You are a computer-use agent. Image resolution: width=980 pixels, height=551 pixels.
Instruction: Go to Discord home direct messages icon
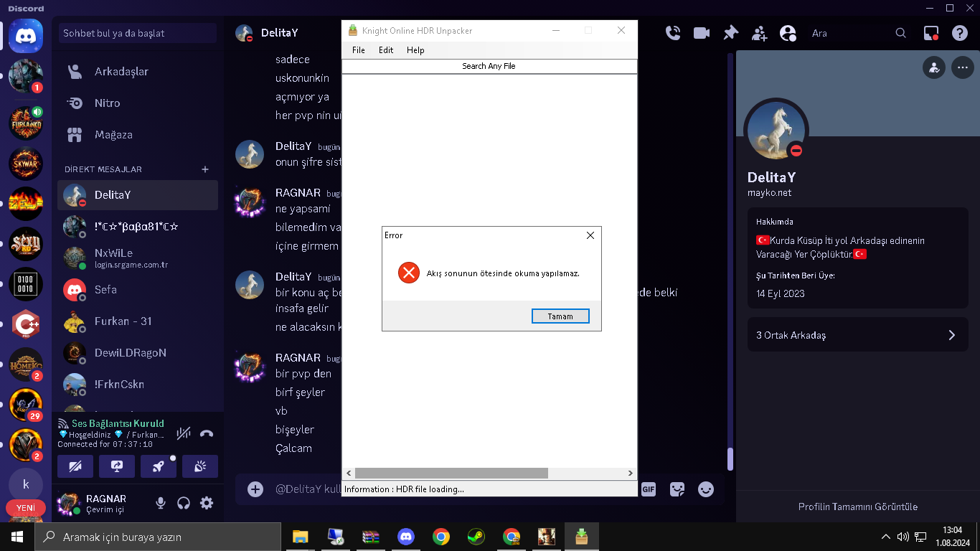pyautogui.click(x=26, y=36)
